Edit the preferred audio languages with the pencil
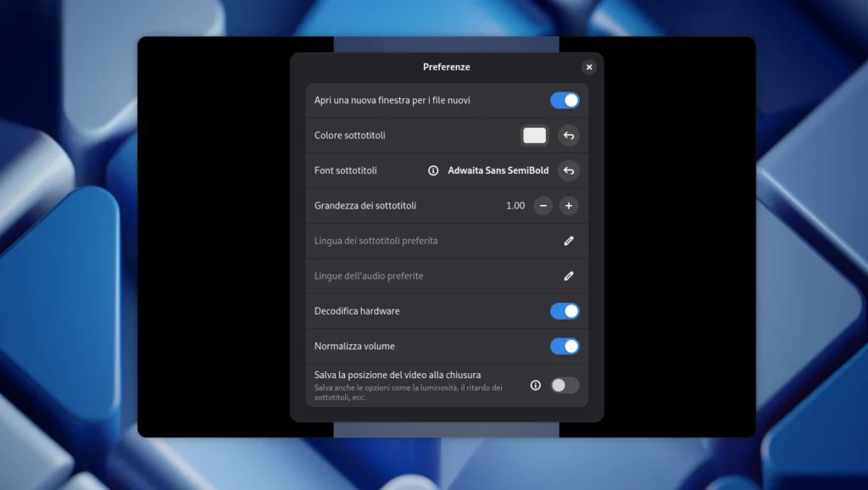Viewport: 868px width, 490px height. (569, 276)
